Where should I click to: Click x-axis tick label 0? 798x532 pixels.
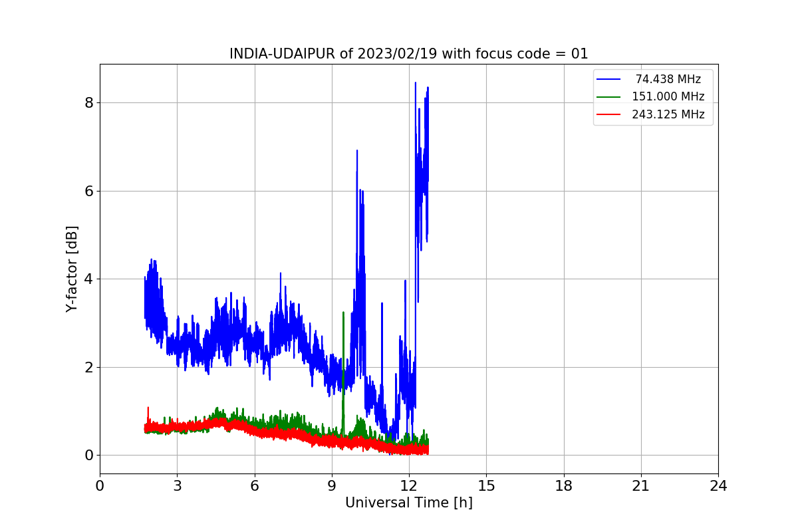[100, 486]
